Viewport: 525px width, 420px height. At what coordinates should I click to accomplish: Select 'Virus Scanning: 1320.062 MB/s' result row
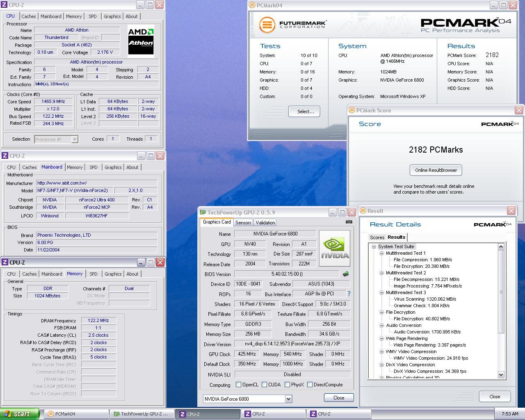pyautogui.click(x=425, y=299)
